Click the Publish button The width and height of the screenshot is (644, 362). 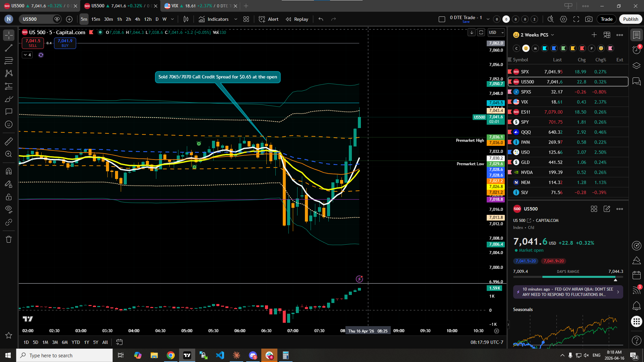(x=631, y=19)
